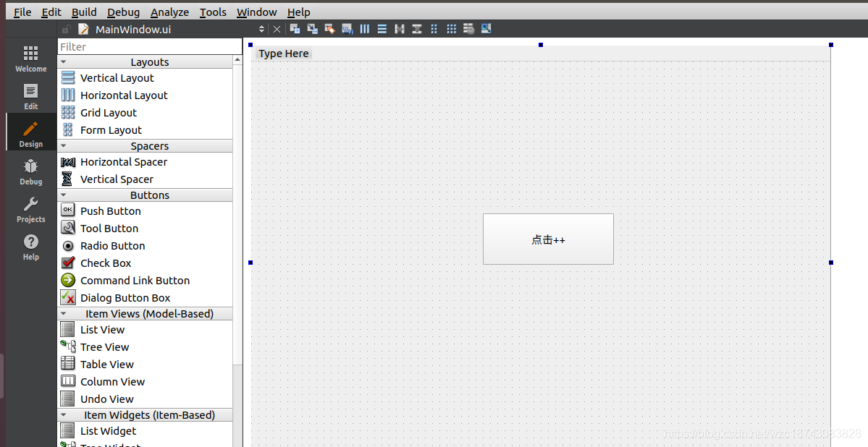Click the Edit Tab Order toolbar icon
Screen dimensions: 868x447
click(x=347, y=29)
